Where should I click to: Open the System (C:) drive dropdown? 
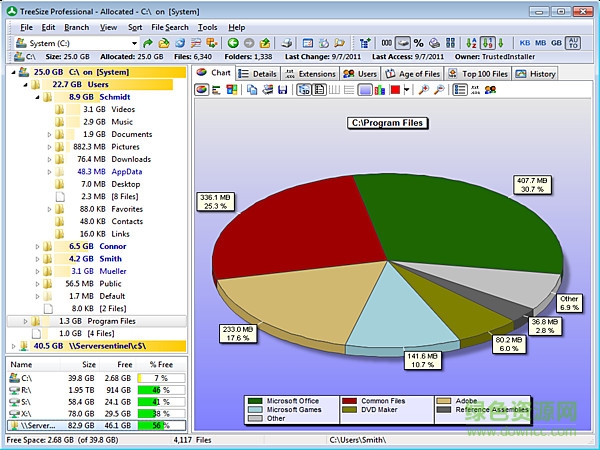tap(133, 43)
